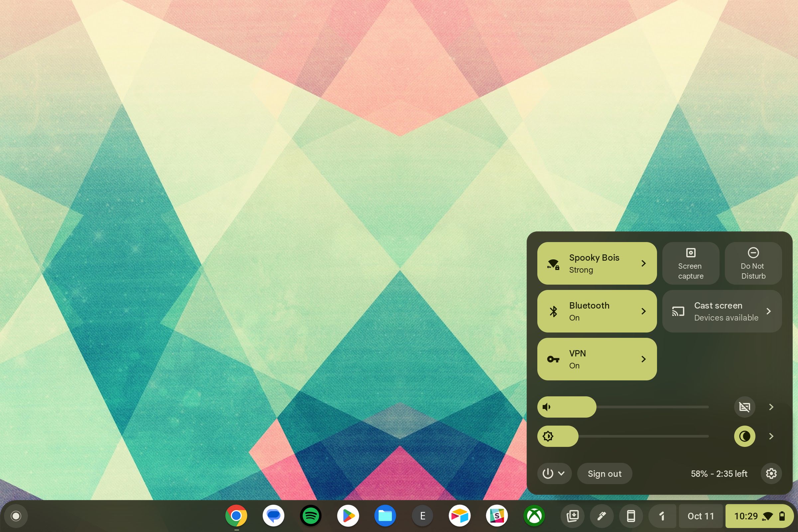Open Screen capture tool

[691, 264]
